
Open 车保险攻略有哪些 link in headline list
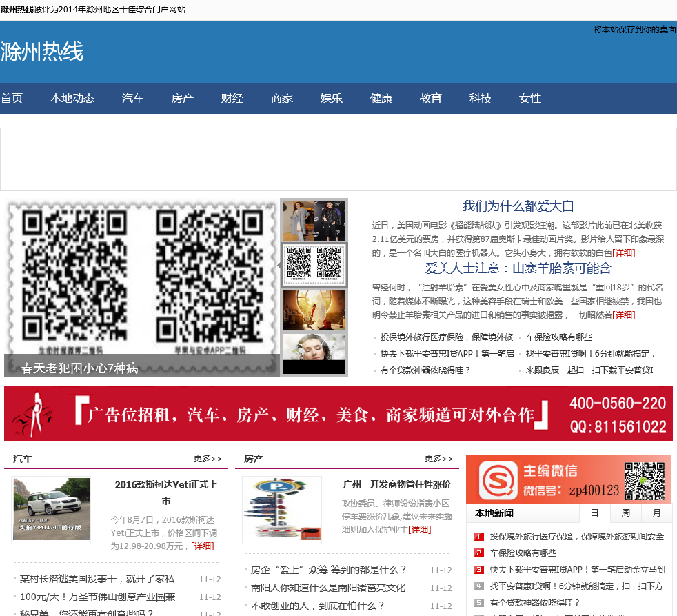(x=558, y=337)
